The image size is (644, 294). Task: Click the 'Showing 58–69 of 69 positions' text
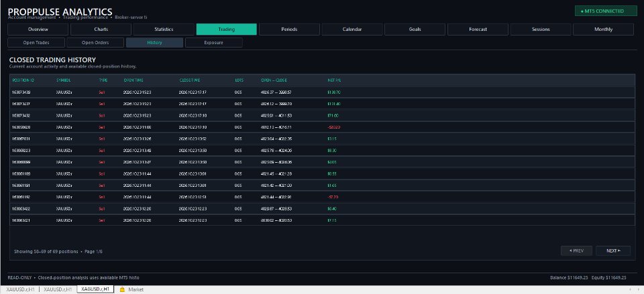tap(46, 251)
